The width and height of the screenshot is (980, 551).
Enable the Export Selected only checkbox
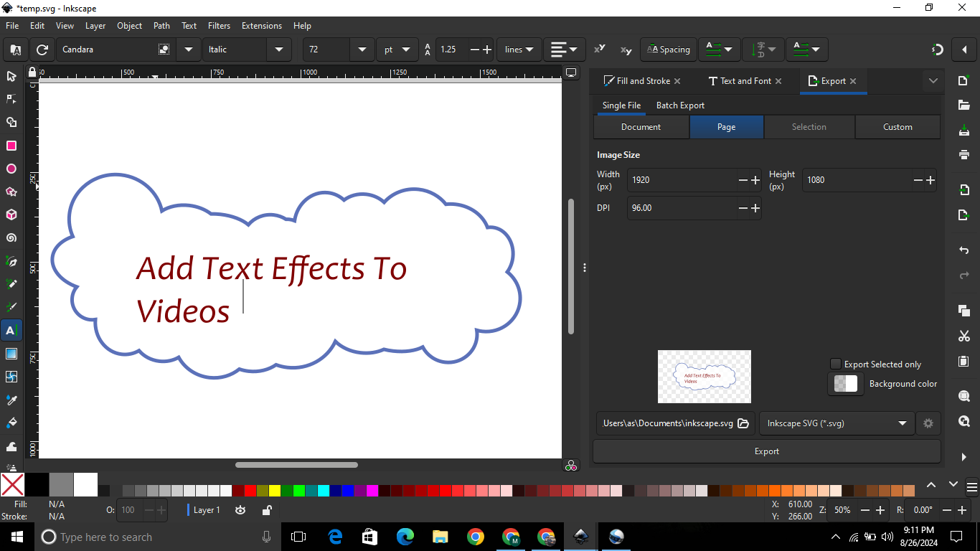835,364
